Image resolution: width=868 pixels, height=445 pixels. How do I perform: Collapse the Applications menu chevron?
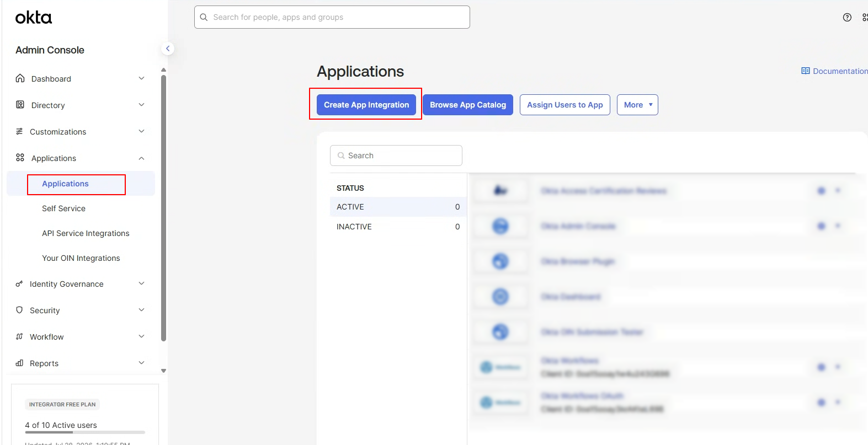pyautogui.click(x=141, y=158)
